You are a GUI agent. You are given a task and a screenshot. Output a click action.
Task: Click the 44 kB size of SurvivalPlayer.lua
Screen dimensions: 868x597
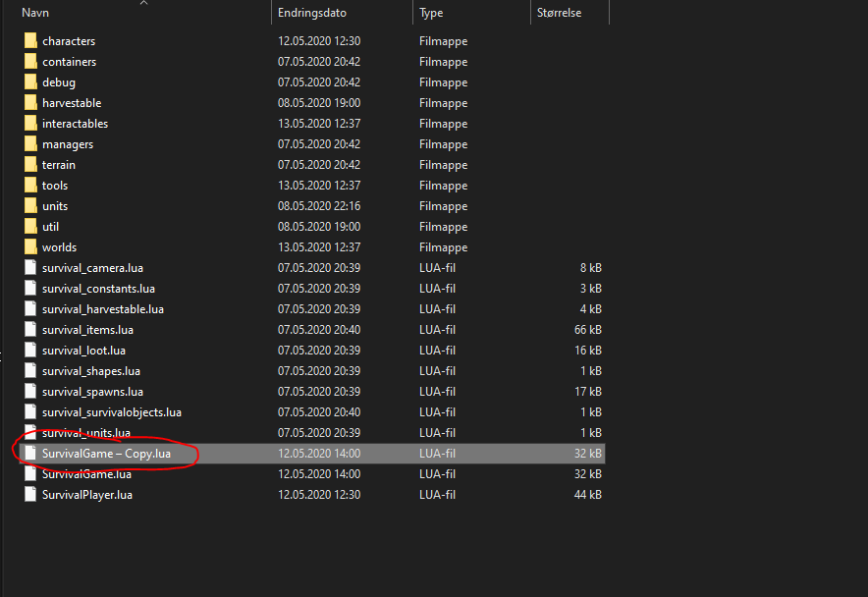(588, 495)
